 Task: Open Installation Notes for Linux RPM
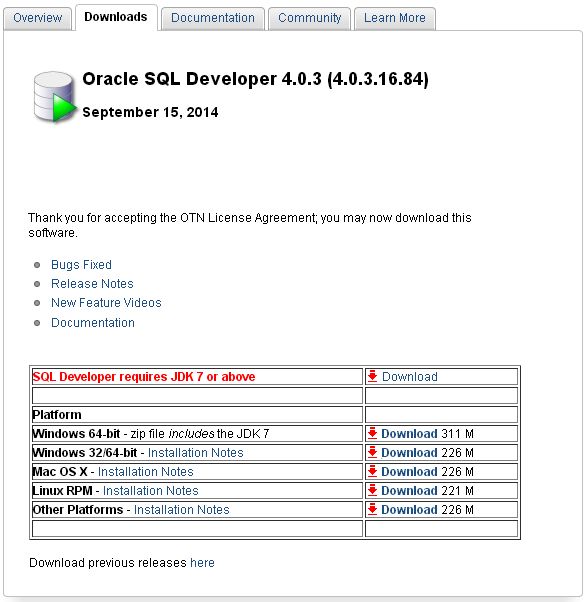pos(150,491)
